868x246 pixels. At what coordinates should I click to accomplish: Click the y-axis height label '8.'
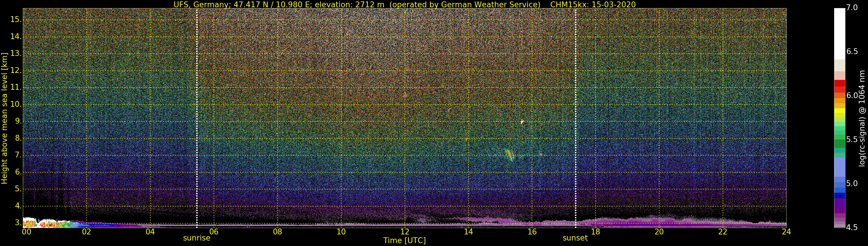click(18, 138)
